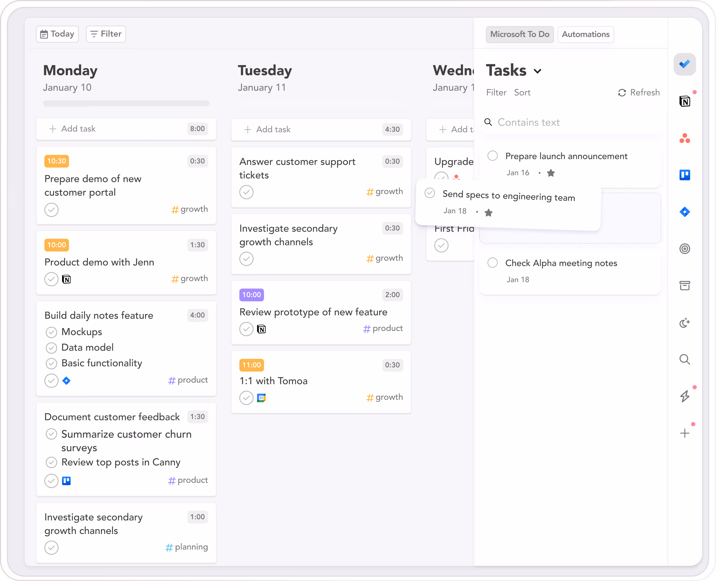Open 10:30 start time badge on Prepare demo

56,161
